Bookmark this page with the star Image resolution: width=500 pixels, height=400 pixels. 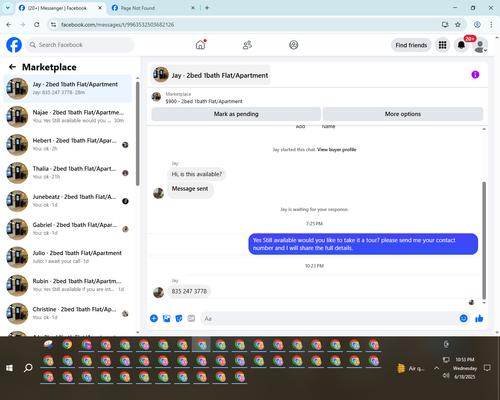[458, 24]
